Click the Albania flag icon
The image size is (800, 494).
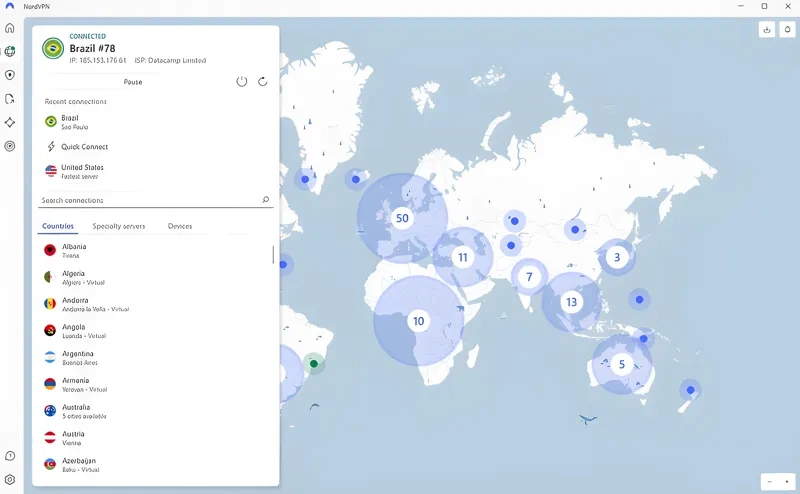click(x=50, y=250)
